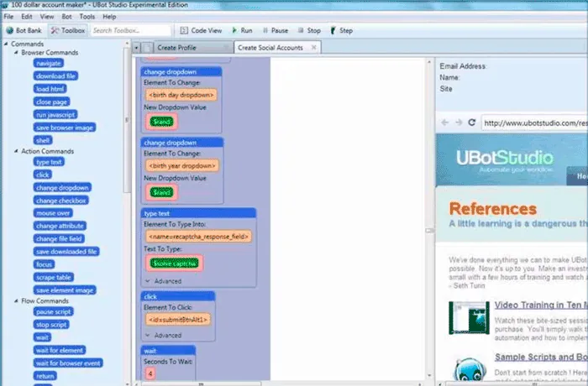588x386 pixels.
Task: Pick the save element image command
Action: (x=65, y=290)
